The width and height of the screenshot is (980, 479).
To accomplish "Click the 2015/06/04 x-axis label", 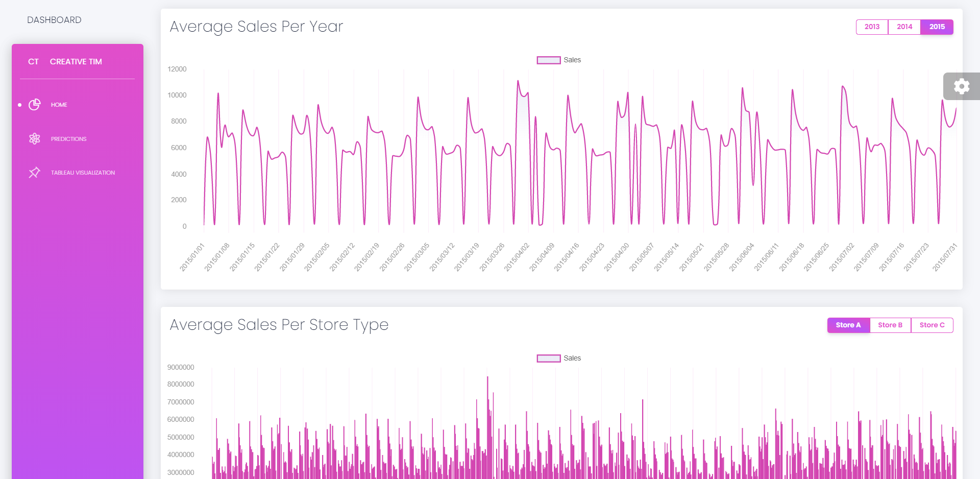I will click(x=741, y=257).
